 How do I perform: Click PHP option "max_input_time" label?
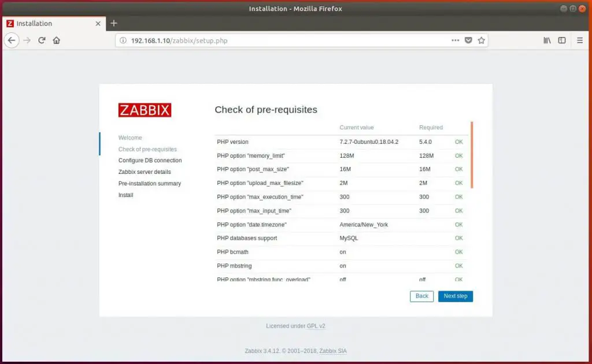[254, 211]
